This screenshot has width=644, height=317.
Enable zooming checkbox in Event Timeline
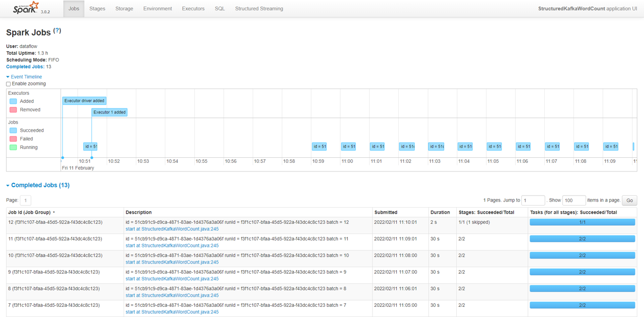(x=8, y=84)
